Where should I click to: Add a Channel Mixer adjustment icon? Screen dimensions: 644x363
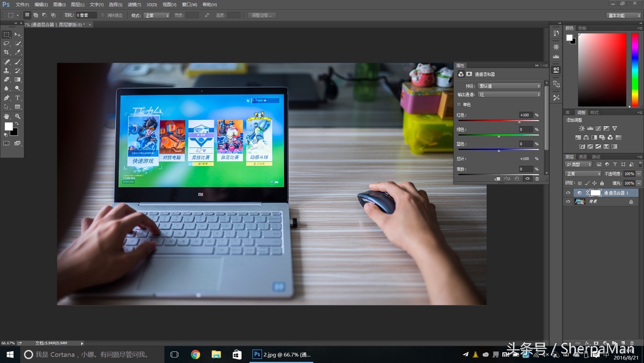click(x=610, y=137)
